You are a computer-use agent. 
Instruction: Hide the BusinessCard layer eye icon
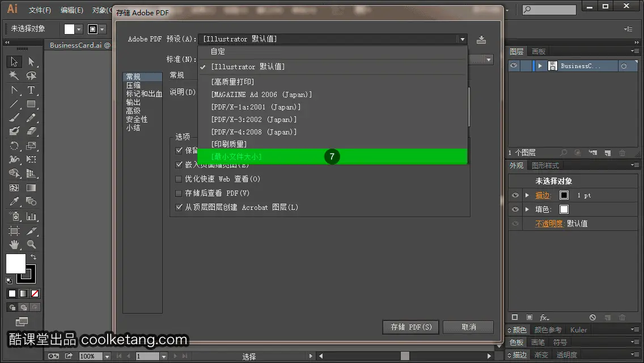514,66
